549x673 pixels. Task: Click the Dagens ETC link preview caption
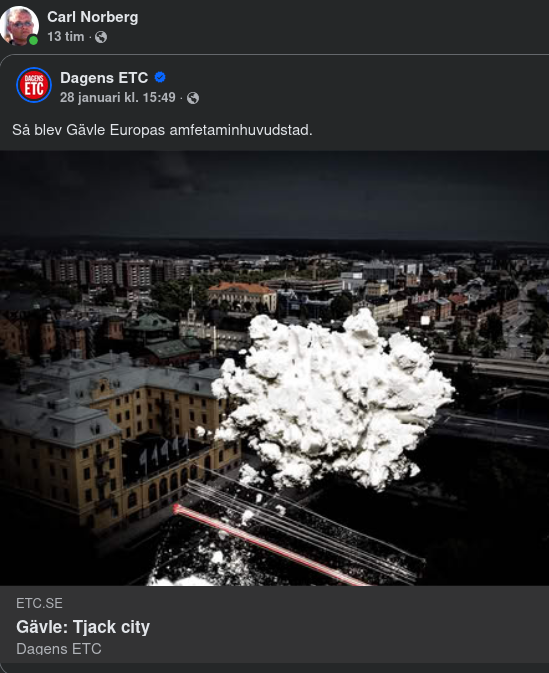59,649
